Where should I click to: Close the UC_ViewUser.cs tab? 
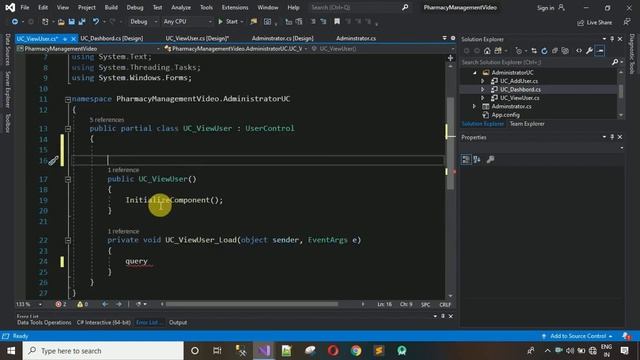pos(73,39)
